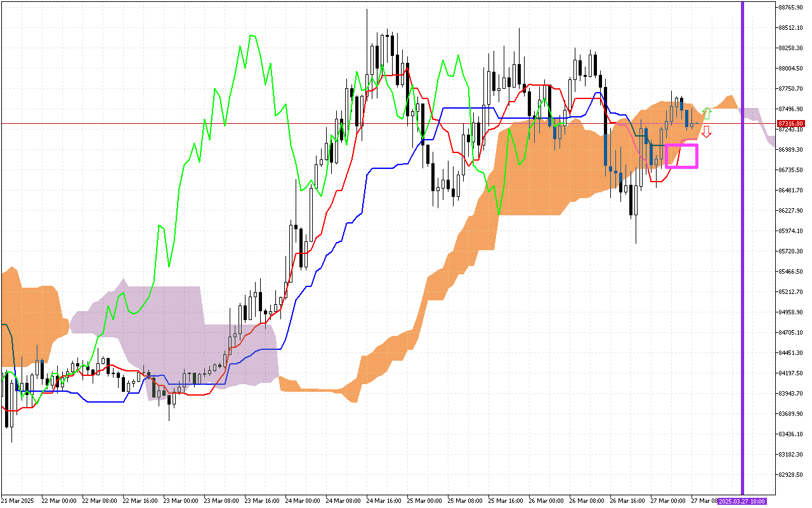Click price axis value 82928.50
Viewport: 812px width, 508px height.
(790, 475)
